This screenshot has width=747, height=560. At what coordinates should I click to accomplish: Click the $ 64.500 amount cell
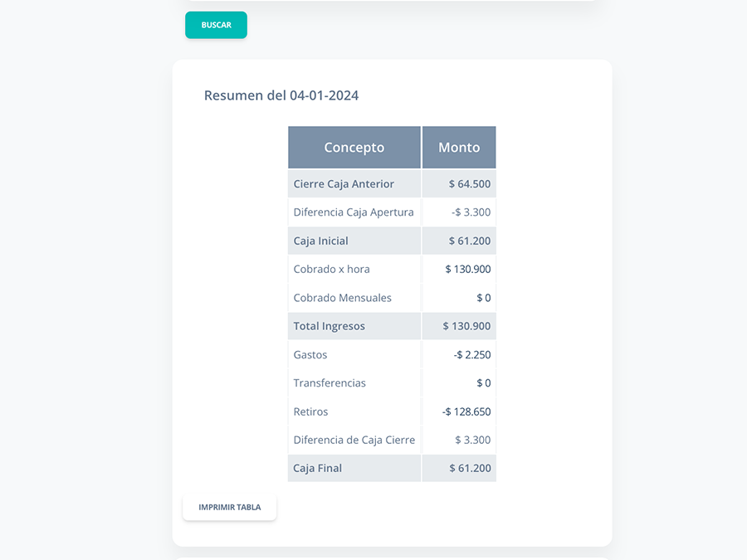pyautogui.click(x=469, y=184)
